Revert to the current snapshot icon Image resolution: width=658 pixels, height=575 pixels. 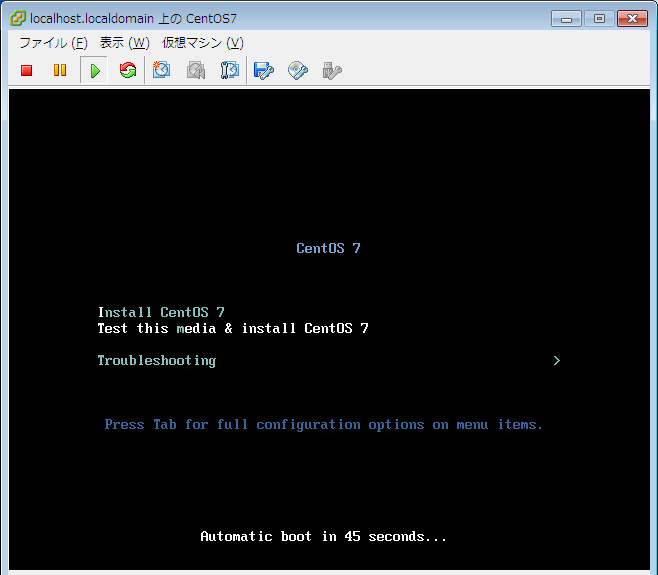coord(196,70)
